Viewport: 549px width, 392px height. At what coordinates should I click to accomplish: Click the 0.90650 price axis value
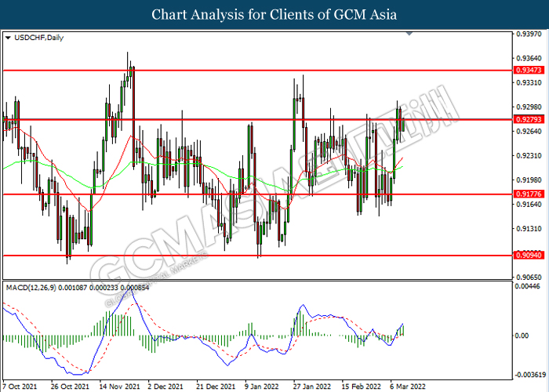(x=529, y=278)
